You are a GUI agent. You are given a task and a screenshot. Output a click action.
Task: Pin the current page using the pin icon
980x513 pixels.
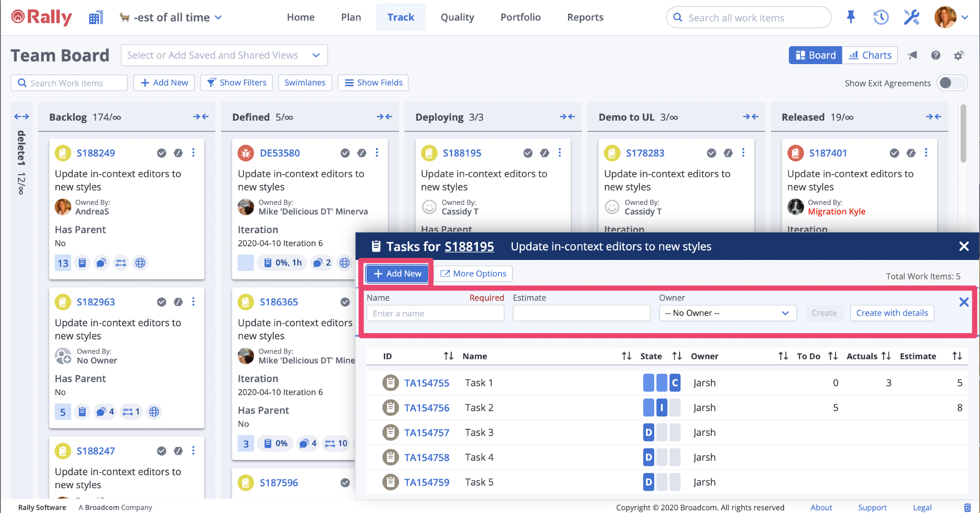[851, 17]
